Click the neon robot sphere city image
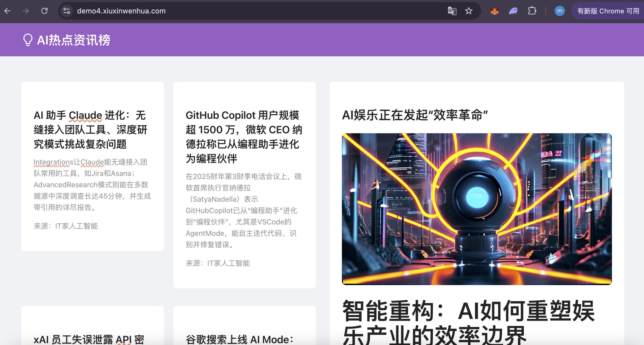This screenshot has width=644, height=345. (477, 209)
